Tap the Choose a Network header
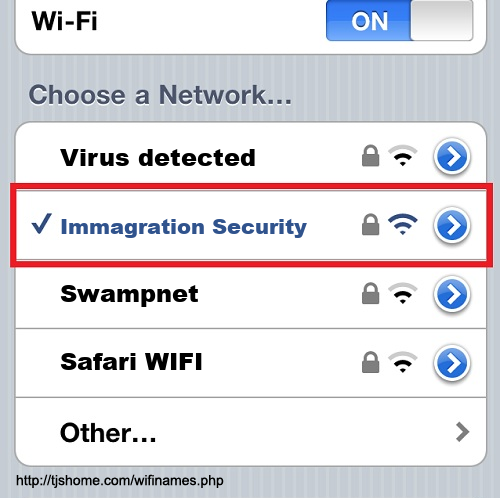 (x=160, y=95)
